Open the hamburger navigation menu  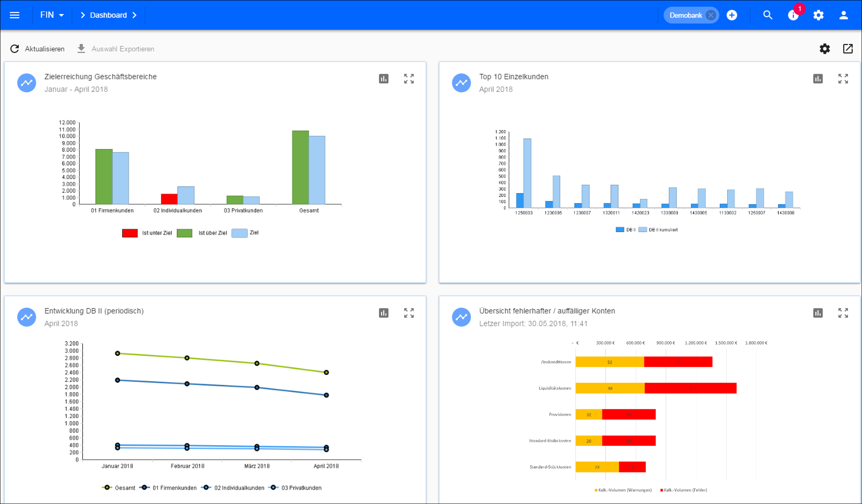tap(14, 15)
